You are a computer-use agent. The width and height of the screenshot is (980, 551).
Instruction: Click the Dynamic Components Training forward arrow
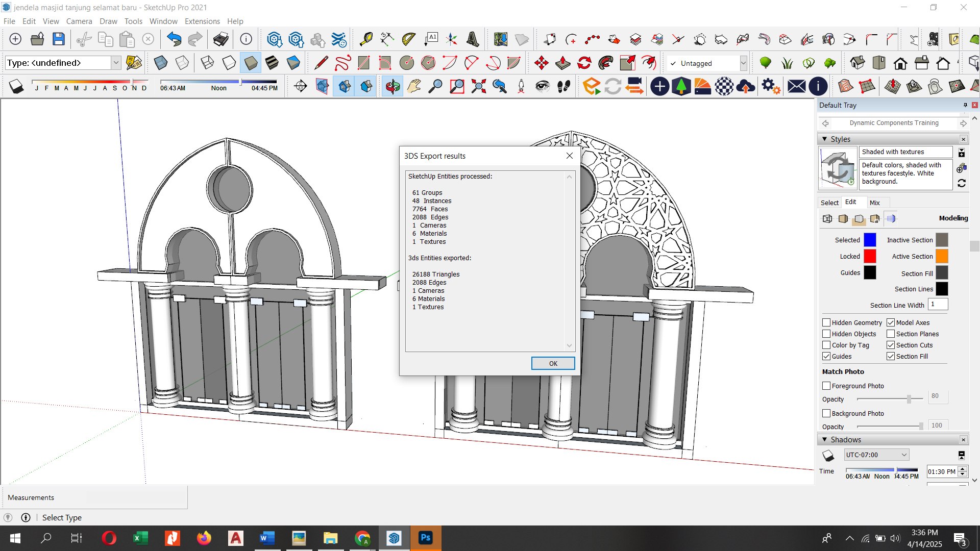(x=963, y=123)
